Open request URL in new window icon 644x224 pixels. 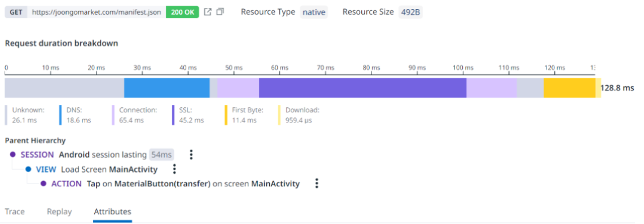click(x=208, y=12)
